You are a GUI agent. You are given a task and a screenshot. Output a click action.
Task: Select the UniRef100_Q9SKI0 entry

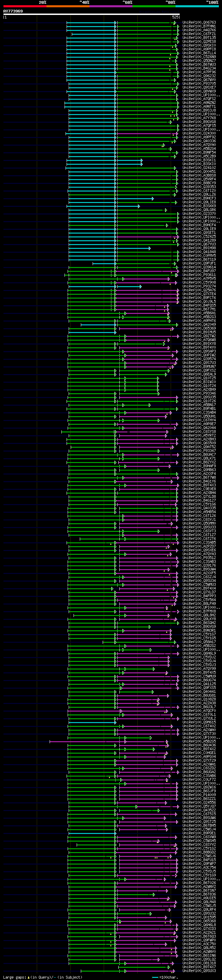(x=199, y=45)
